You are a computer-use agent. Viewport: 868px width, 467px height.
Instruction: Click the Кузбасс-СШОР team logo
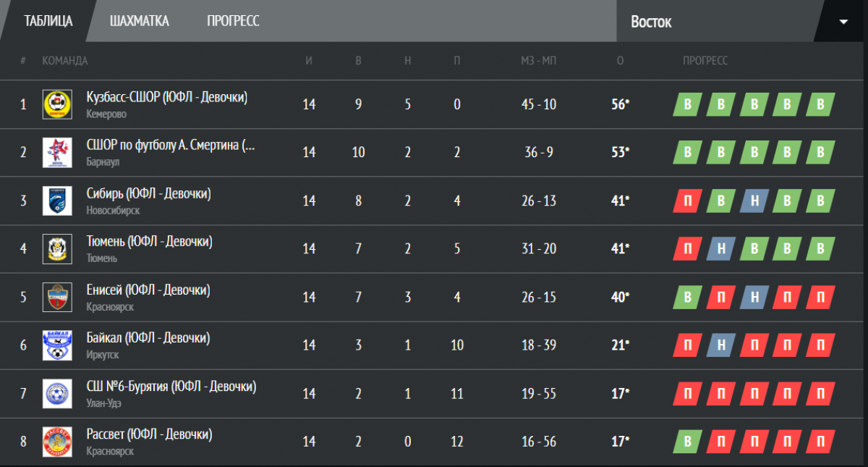56,104
